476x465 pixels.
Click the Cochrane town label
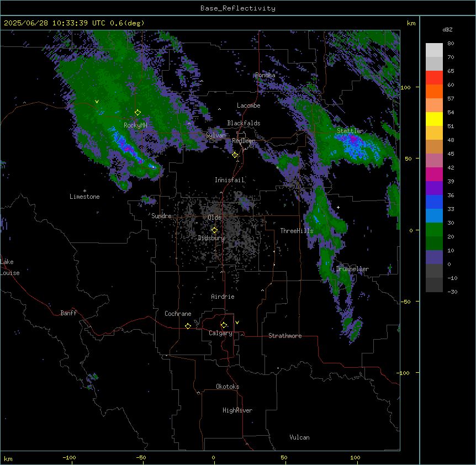point(178,314)
